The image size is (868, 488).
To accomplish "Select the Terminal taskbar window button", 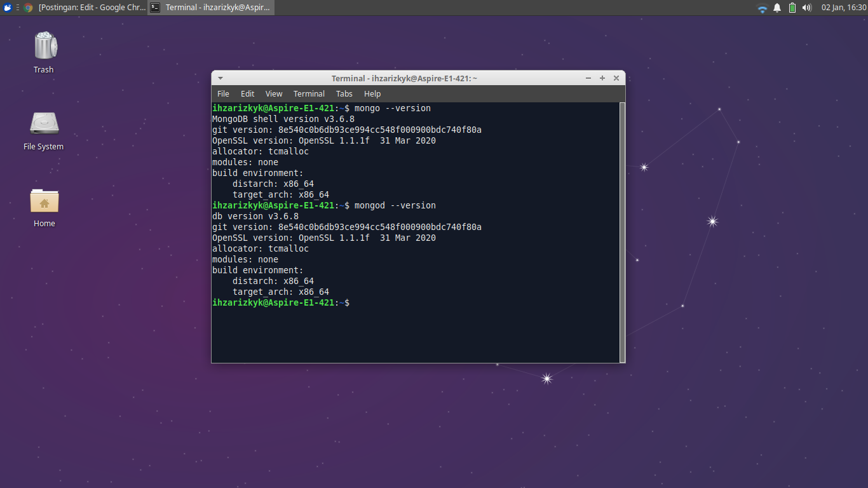I will (x=211, y=8).
